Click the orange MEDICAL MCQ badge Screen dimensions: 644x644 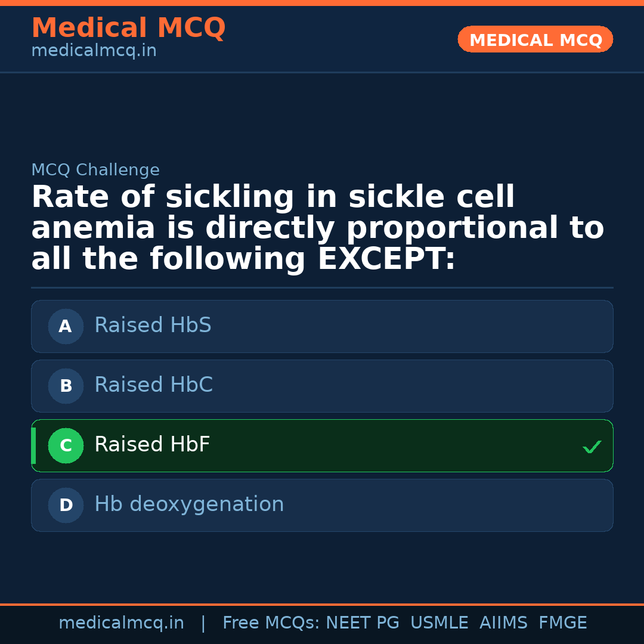[535, 39]
